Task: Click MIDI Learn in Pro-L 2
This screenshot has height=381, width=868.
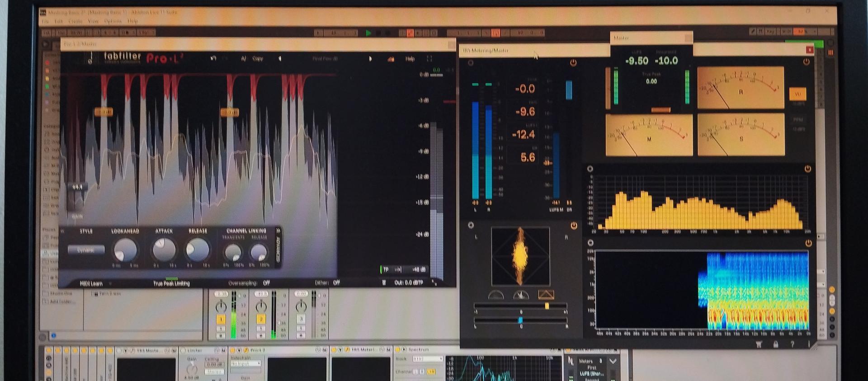Action: [x=91, y=284]
